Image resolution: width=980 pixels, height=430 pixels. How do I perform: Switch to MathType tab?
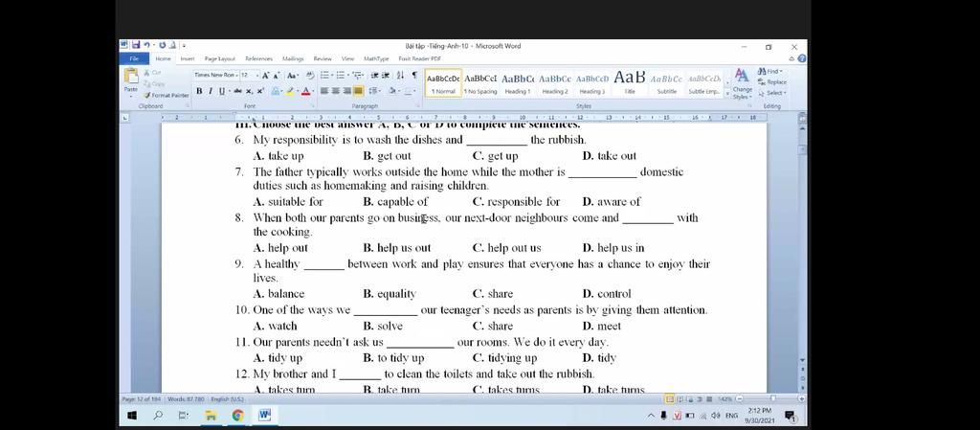(x=376, y=58)
